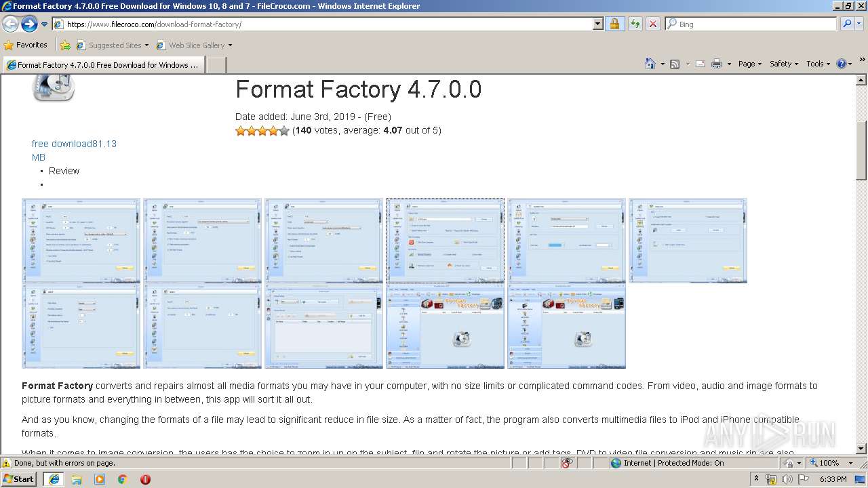Viewport: 868px width, 488px height.
Task: Open the Favorites star button
Action: [x=26, y=45]
